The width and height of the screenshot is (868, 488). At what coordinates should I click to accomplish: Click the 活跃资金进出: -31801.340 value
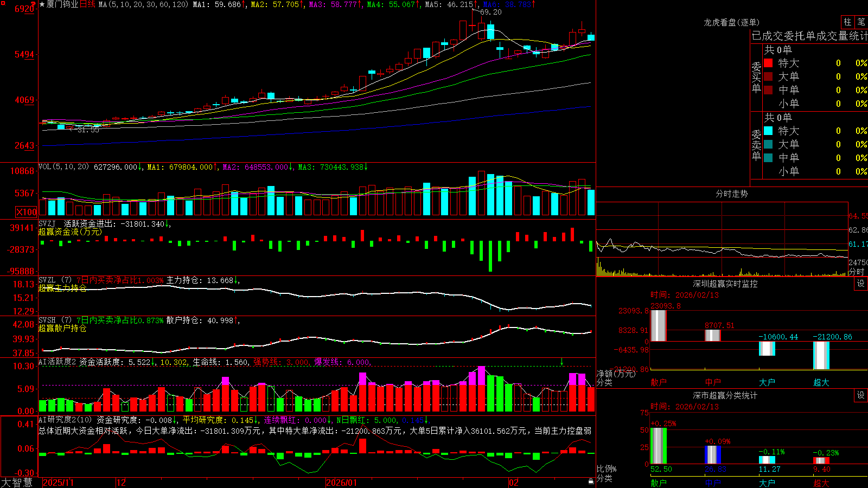(114, 223)
